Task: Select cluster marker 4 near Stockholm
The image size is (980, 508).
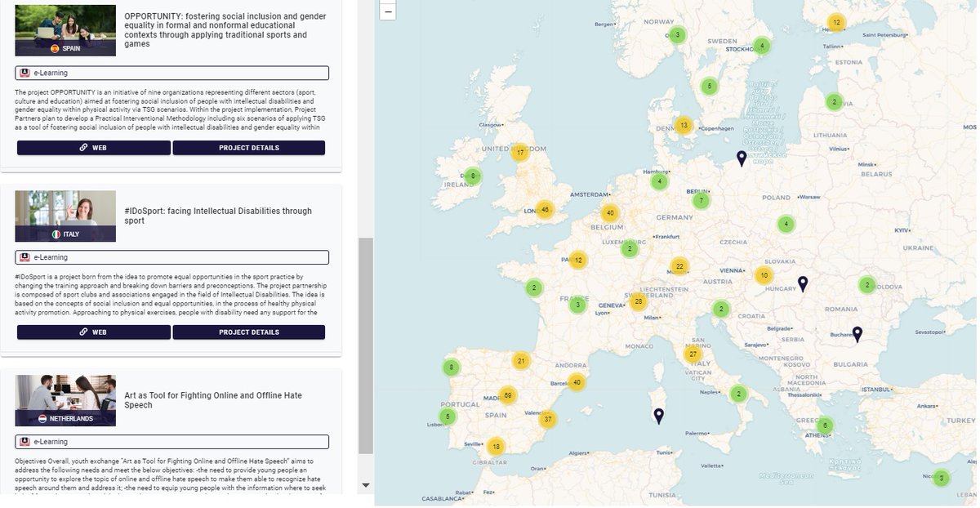Action: point(761,46)
